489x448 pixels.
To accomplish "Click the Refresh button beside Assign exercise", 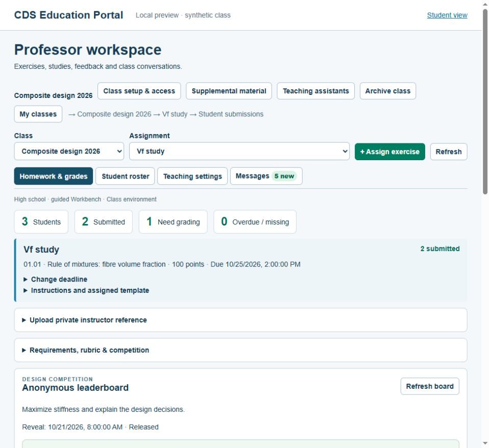I will click(x=449, y=152).
